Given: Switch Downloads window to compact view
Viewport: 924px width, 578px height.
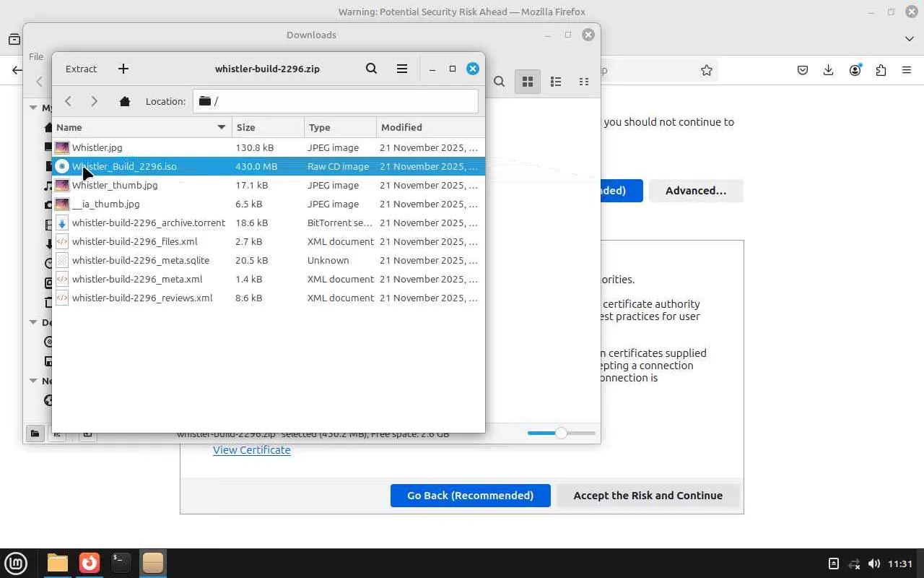Looking at the screenshot, I should 584,82.
